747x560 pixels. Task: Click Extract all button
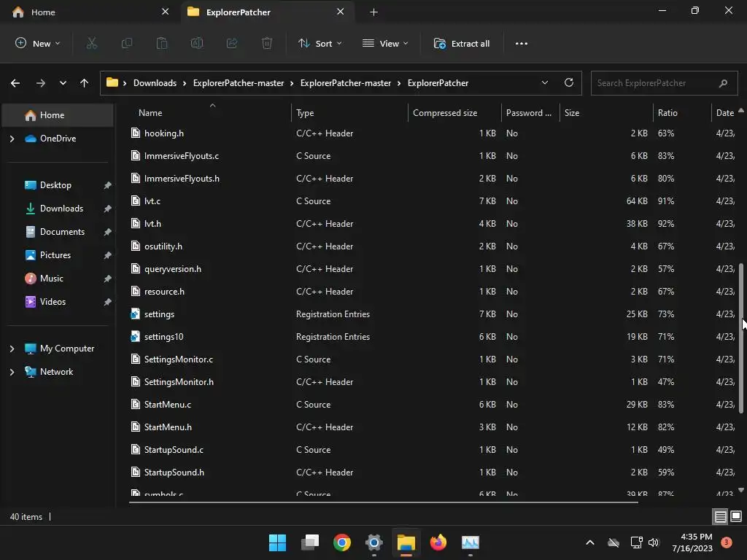pyautogui.click(x=461, y=43)
